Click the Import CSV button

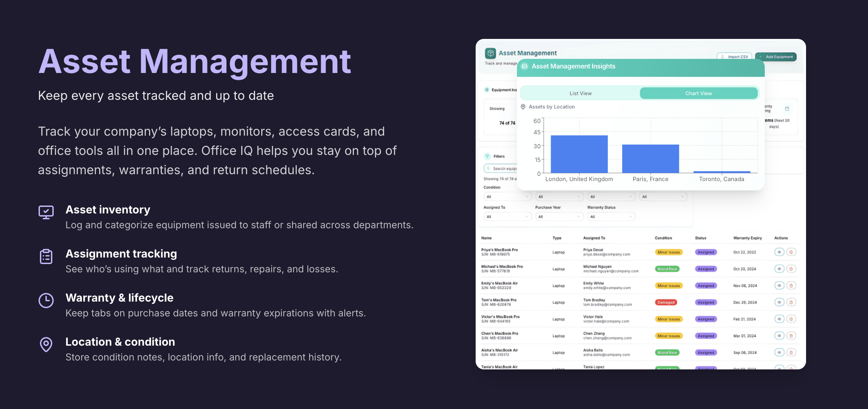coord(735,57)
